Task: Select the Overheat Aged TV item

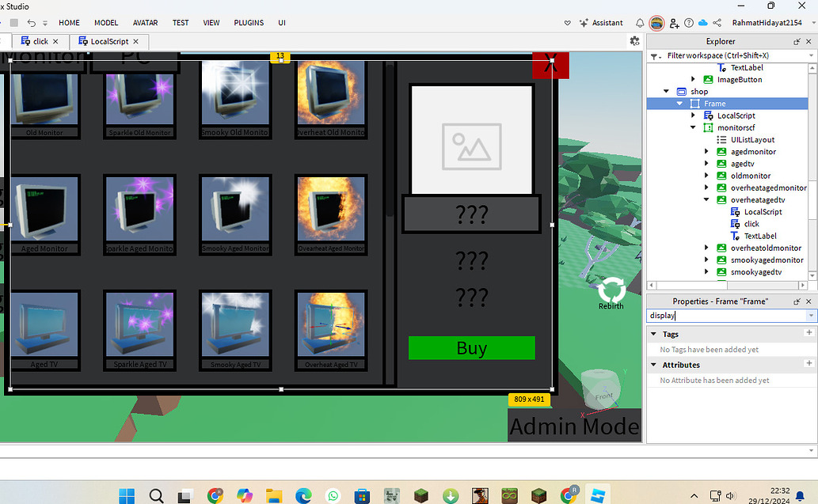Action: pyautogui.click(x=331, y=331)
